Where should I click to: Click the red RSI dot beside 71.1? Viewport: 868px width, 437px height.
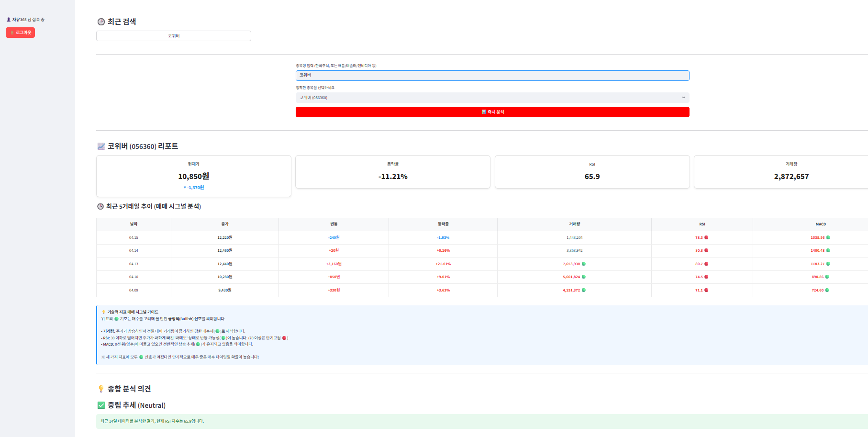point(706,290)
